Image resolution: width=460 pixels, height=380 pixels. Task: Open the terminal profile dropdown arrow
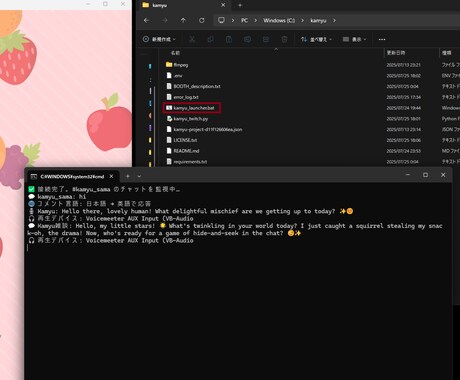[139, 176]
